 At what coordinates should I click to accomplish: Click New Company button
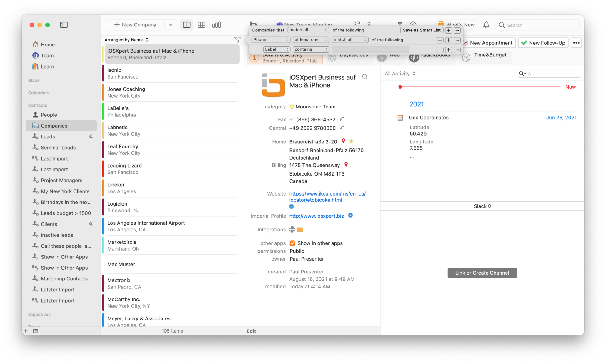click(x=135, y=25)
